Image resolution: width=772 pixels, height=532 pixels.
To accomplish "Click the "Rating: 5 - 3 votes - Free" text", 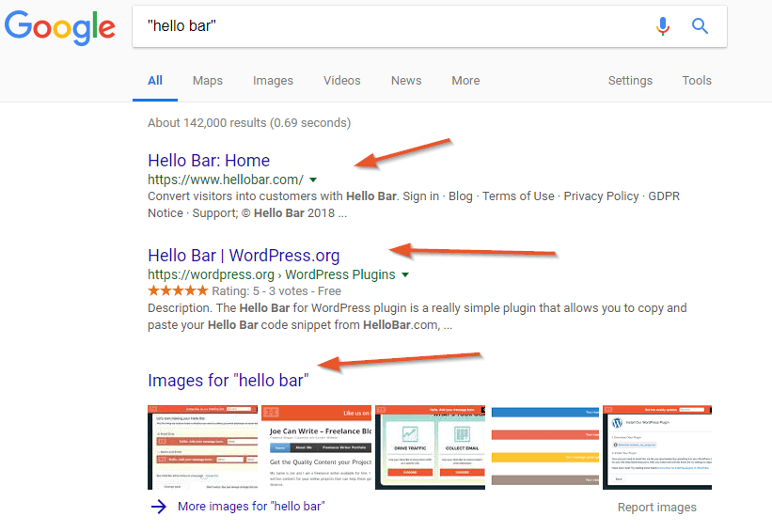I will click(276, 291).
